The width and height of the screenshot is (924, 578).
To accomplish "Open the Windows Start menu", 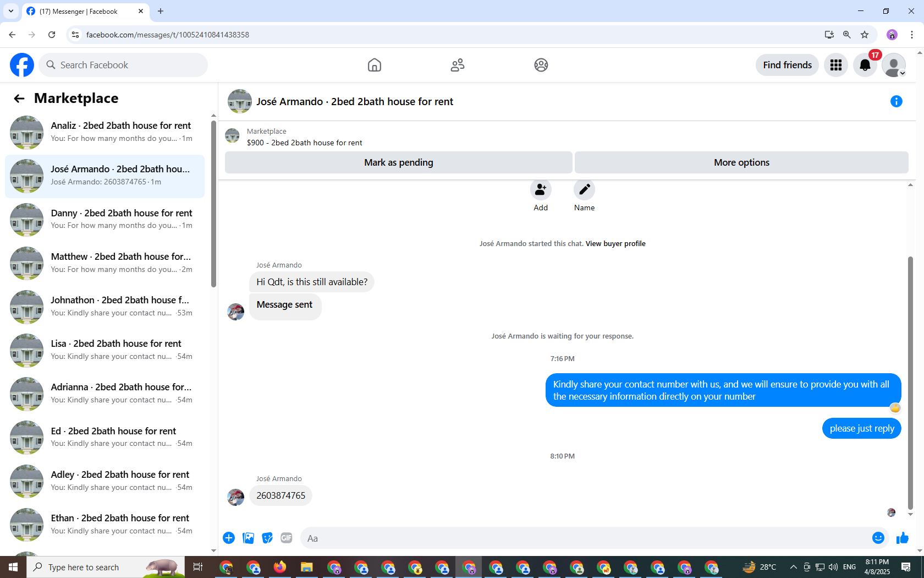I will click(x=13, y=567).
